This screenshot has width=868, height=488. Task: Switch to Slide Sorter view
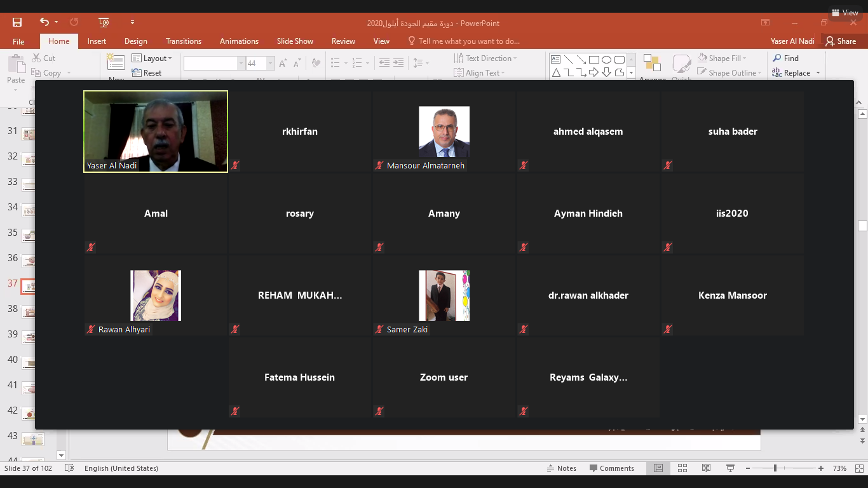[682, 468]
